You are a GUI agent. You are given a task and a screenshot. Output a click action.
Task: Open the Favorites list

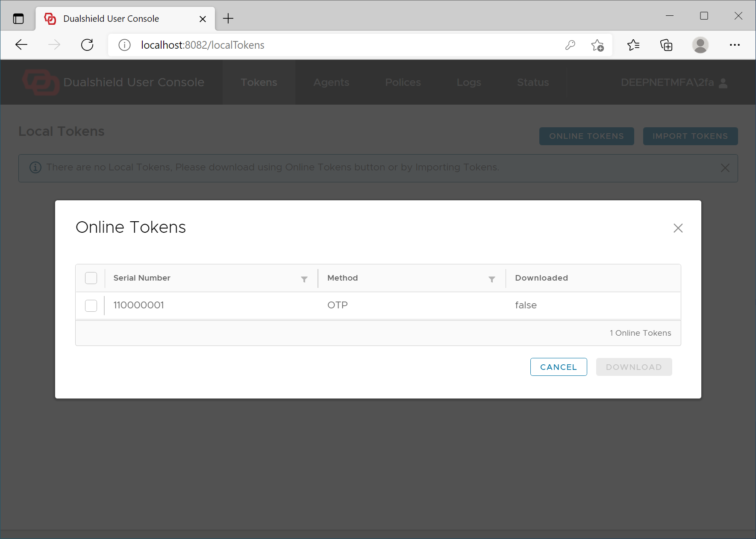point(633,45)
